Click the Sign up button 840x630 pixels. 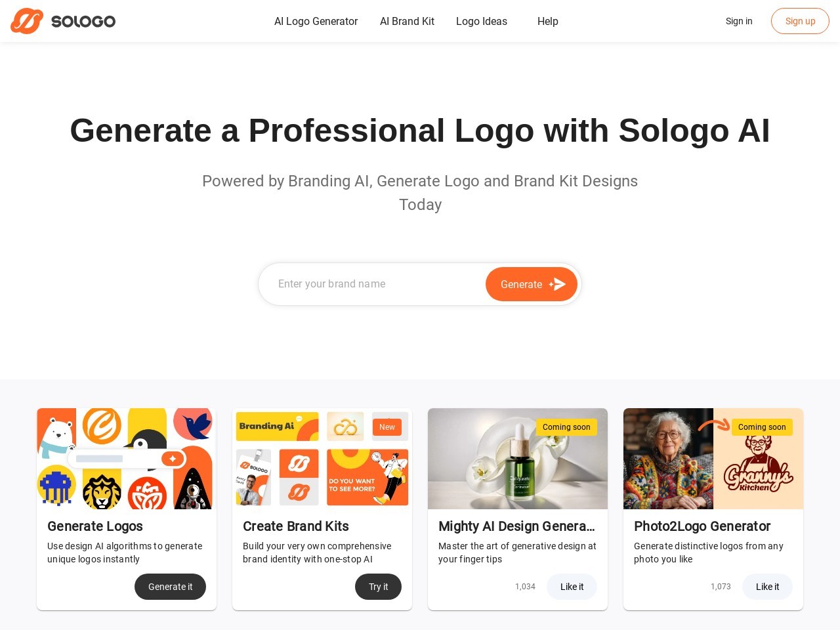[x=800, y=21]
